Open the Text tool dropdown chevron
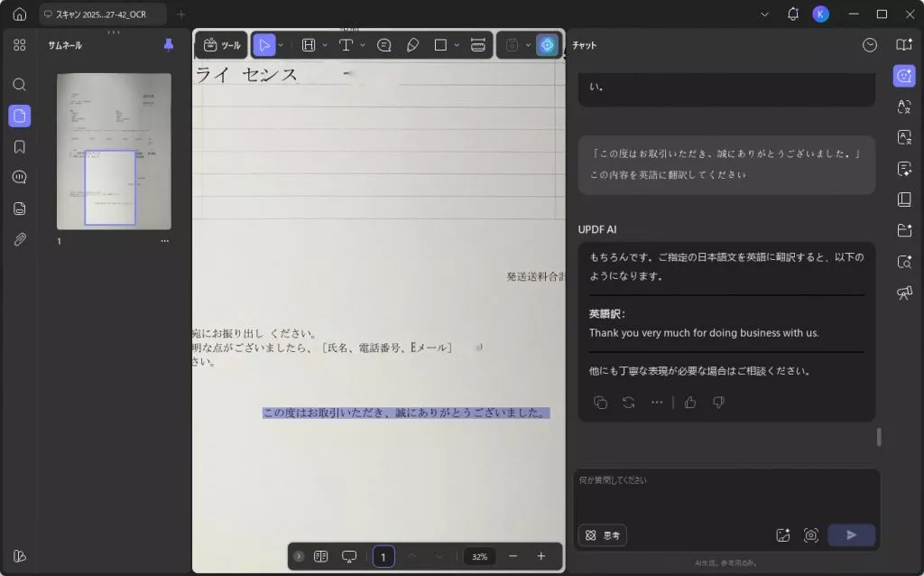 pyautogui.click(x=362, y=44)
